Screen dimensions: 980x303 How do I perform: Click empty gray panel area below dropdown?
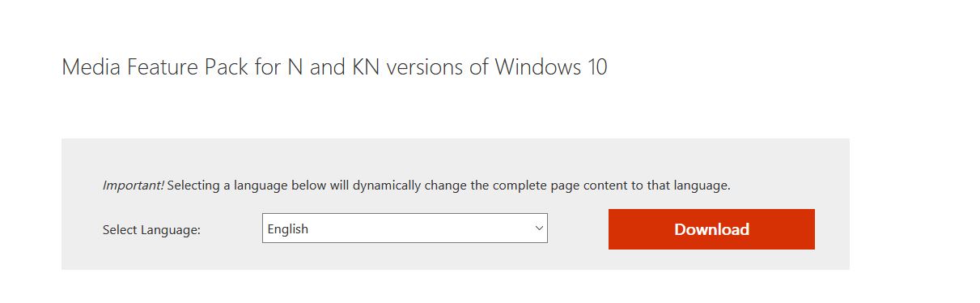(405, 257)
